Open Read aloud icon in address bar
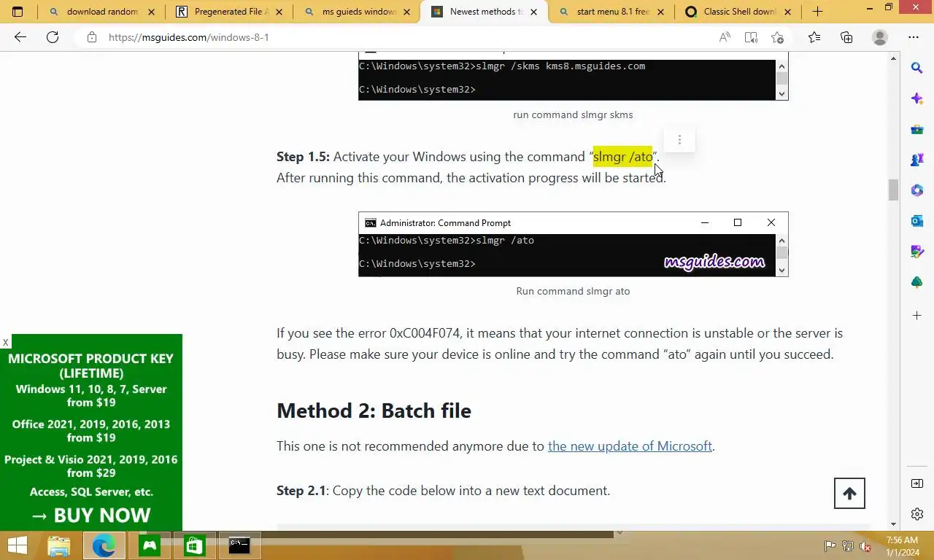This screenshot has width=934, height=560. (725, 37)
